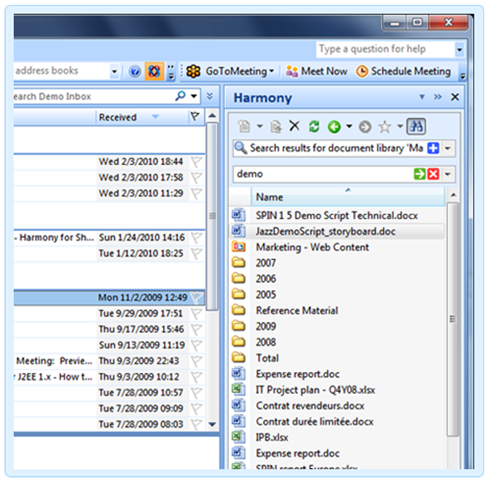Screen dimensions: 487x480
Task: Click Word icon beside SPIN 1 5 Demo Script
Action: point(239,215)
